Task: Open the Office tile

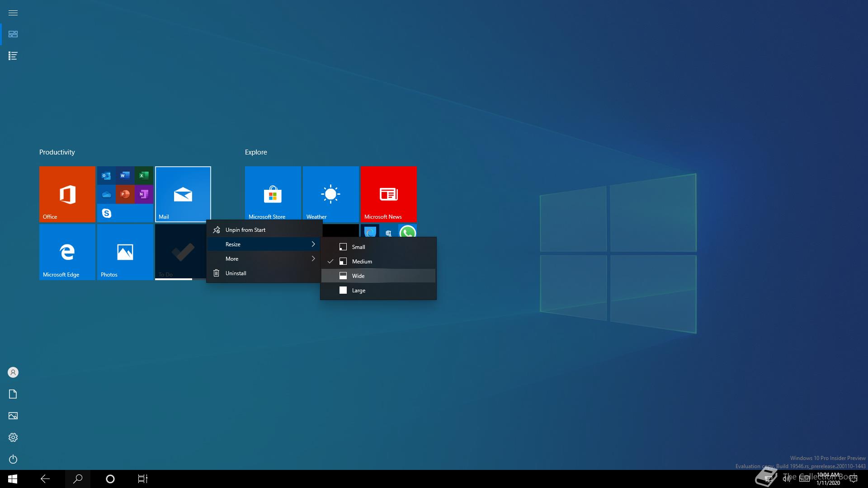Action: click(67, 194)
